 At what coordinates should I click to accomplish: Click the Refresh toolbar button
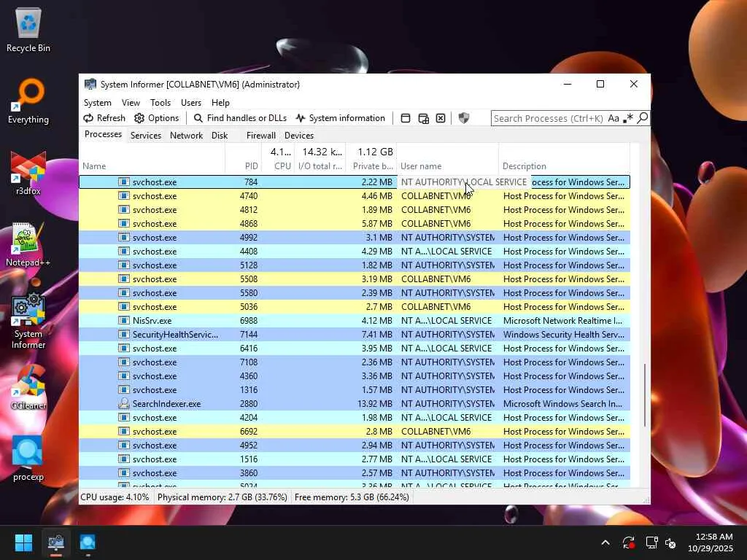(x=104, y=118)
